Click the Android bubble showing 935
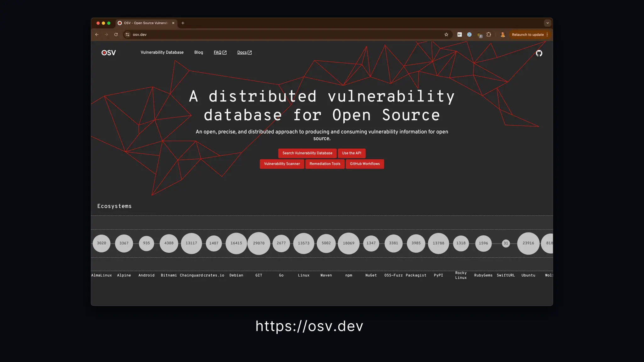The width and height of the screenshot is (644, 362). (x=147, y=243)
